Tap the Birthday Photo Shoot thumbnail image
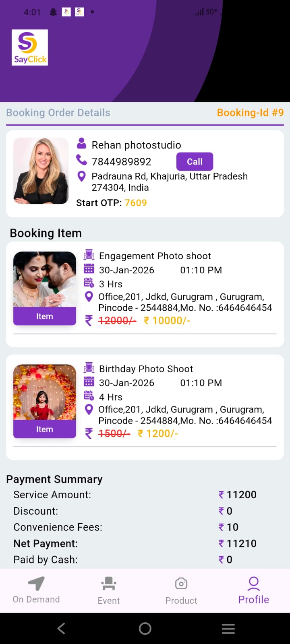This screenshot has width=290, height=644. pos(45,392)
